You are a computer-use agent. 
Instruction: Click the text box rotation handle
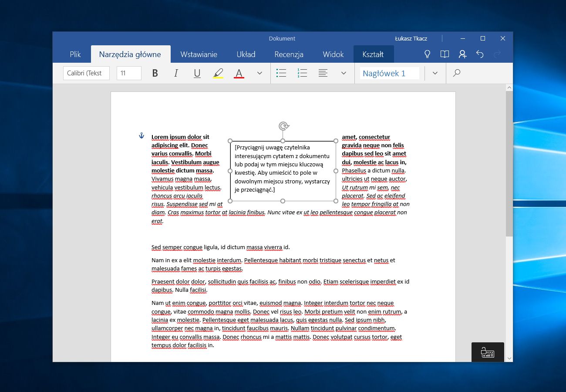point(283,126)
